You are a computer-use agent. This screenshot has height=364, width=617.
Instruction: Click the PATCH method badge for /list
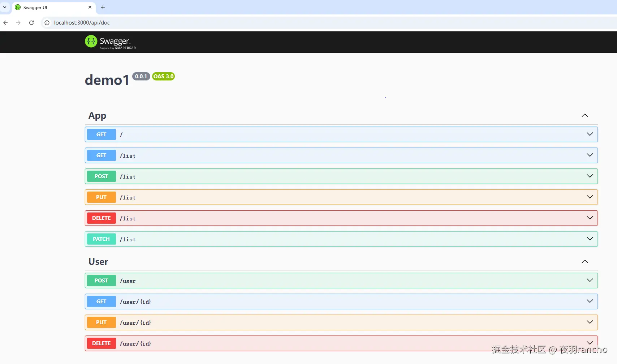pos(102,239)
